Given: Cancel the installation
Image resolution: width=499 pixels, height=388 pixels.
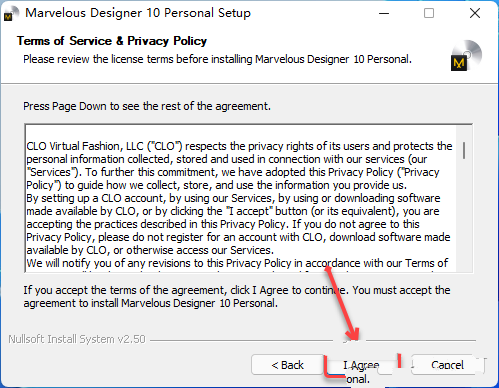Looking at the screenshot, I should [447, 365].
